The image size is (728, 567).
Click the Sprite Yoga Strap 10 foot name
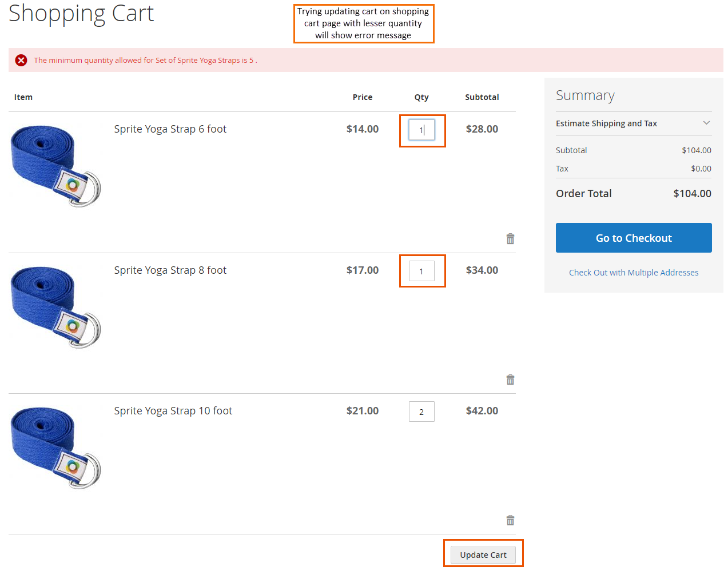[x=173, y=411]
